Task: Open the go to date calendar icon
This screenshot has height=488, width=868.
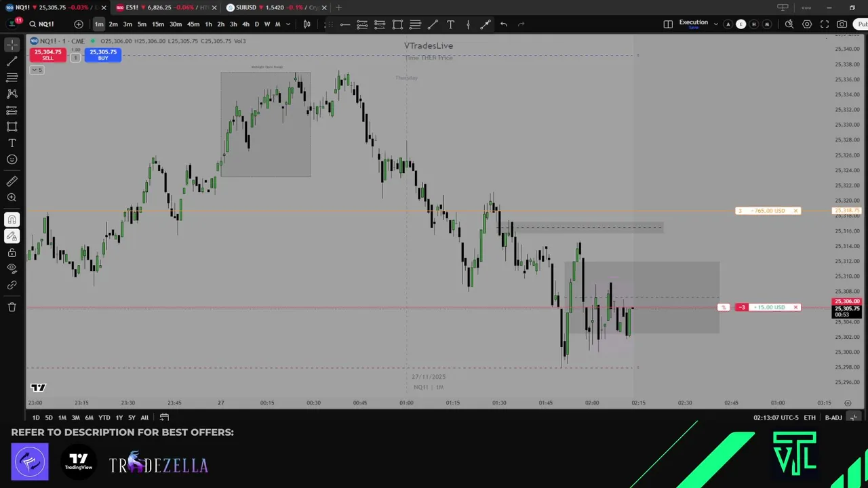Action: point(164,418)
